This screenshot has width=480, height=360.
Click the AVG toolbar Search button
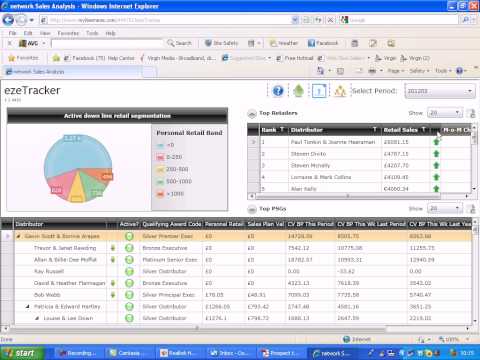[x=179, y=43]
